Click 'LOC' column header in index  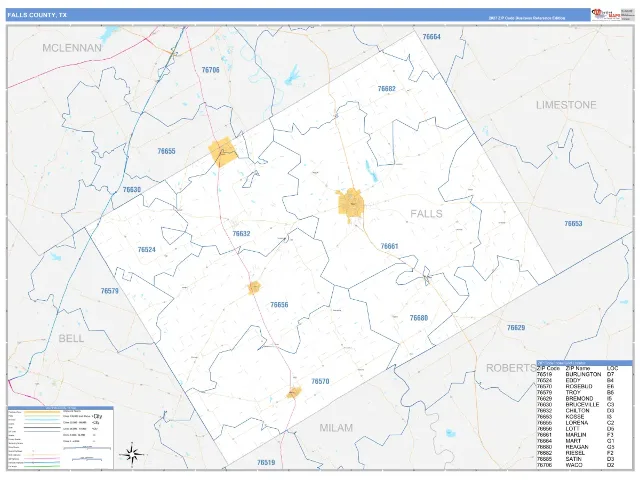(x=613, y=368)
